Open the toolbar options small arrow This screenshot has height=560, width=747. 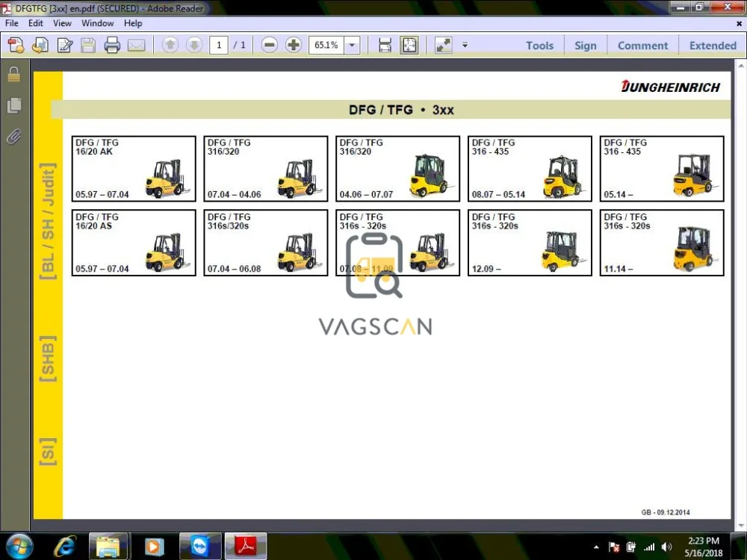[x=465, y=46]
